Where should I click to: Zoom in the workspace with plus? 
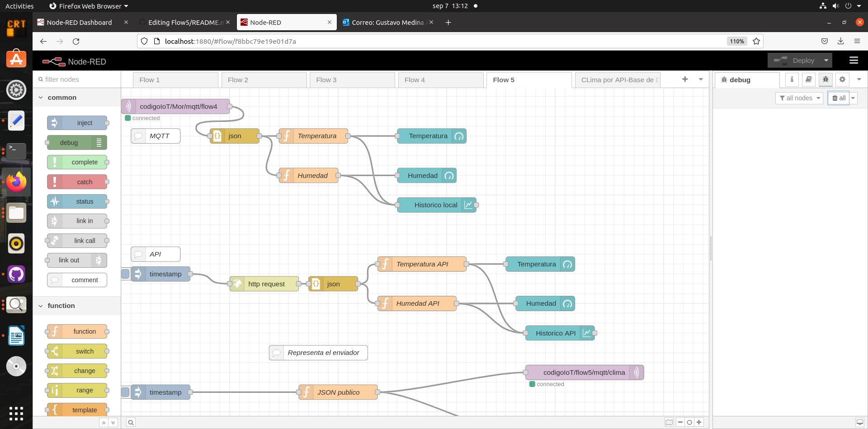[x=699, y=422]
